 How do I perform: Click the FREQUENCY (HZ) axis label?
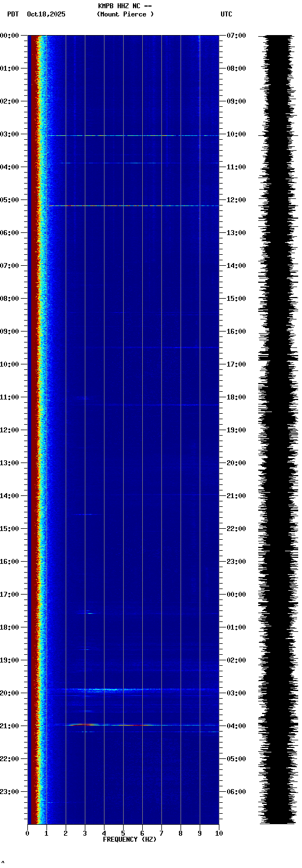point(130,840)
